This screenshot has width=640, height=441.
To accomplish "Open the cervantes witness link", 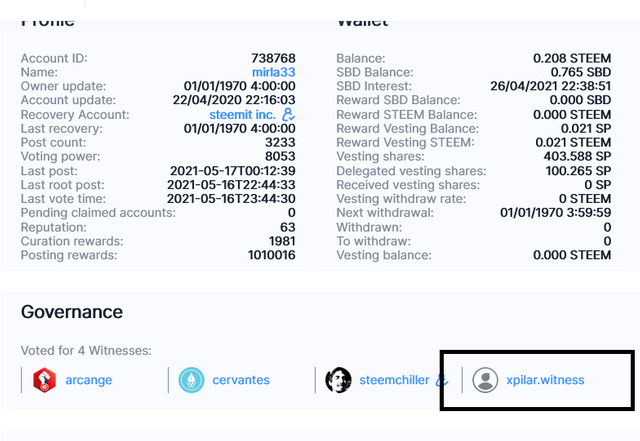I will [240, 380].
